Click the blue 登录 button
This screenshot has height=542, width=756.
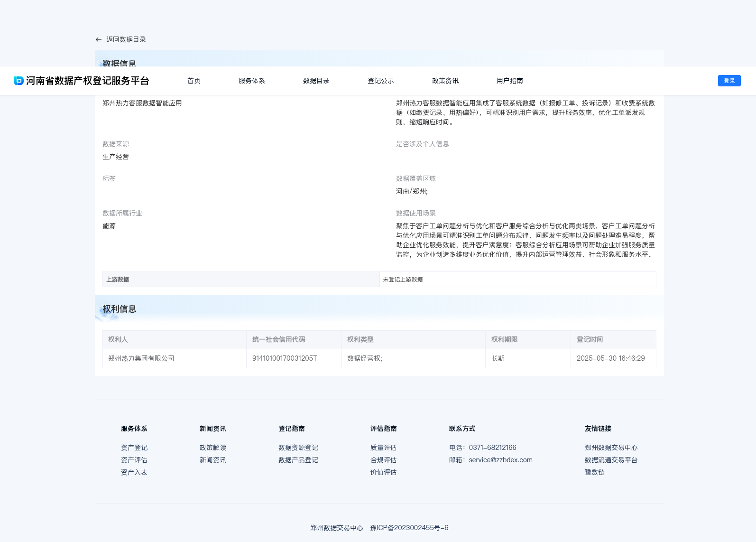729,81
